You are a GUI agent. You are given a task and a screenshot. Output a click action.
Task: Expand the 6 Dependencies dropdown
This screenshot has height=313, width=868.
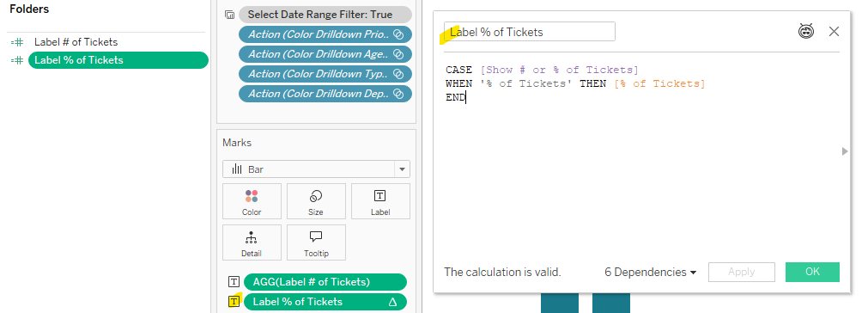click(650, 272)
